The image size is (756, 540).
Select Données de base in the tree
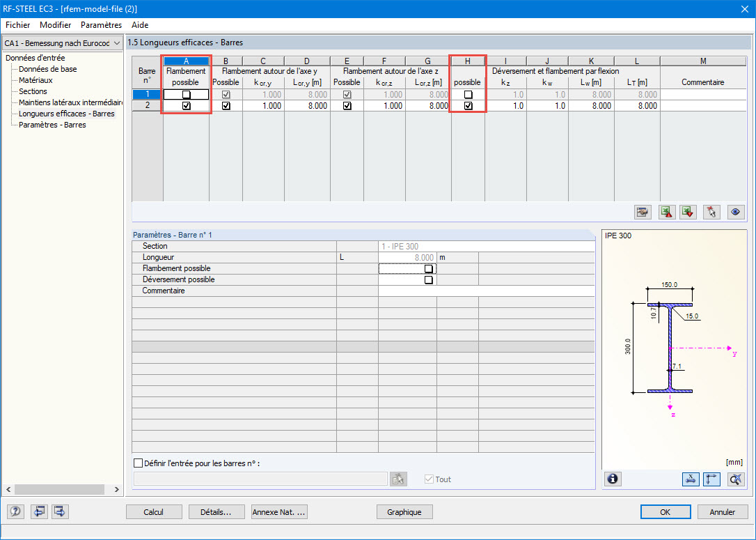pos(48,69)
